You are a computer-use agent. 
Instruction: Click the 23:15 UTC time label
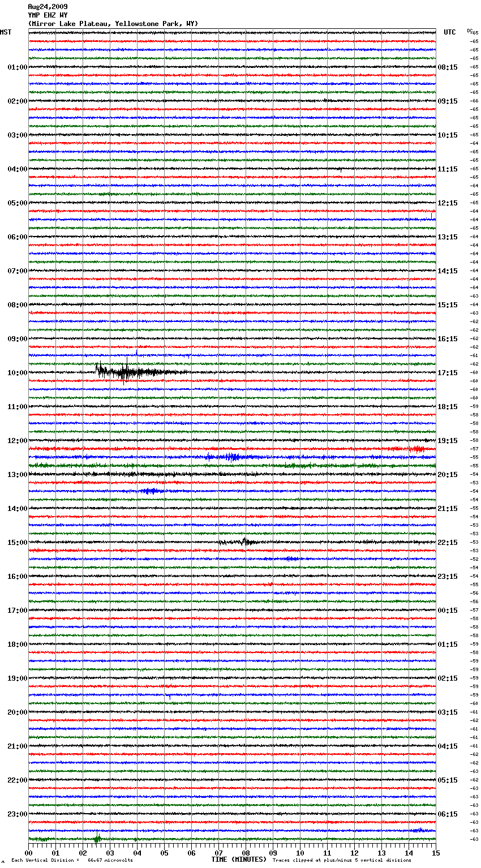[x=448, y=577]
